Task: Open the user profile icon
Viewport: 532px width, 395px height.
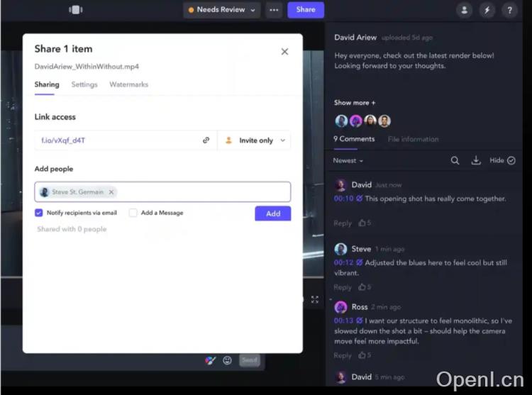Action: [464, 10]
